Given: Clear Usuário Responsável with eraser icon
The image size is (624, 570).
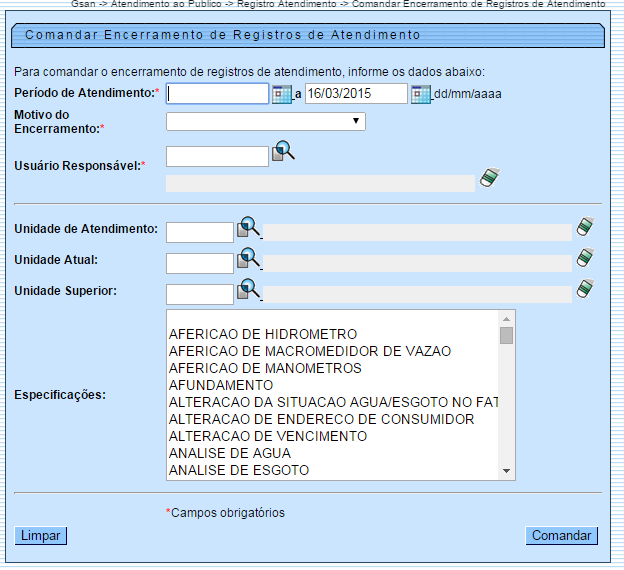Looking at the screenshot, I should click(489, 178).
